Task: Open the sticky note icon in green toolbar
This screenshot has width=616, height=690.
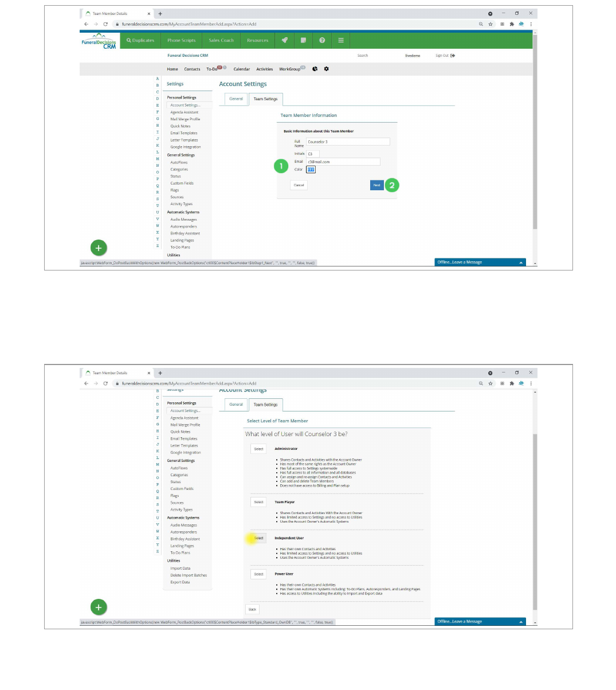Action: tap(303, 40)
